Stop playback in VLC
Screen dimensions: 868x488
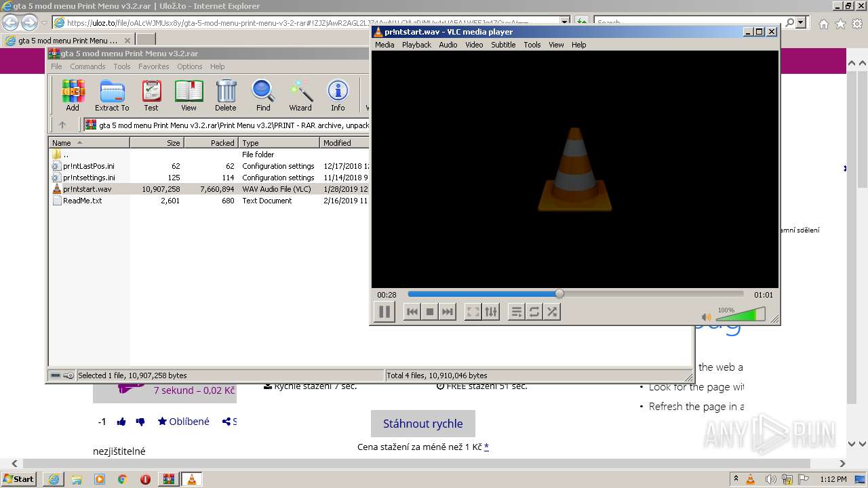coord(429,312)
